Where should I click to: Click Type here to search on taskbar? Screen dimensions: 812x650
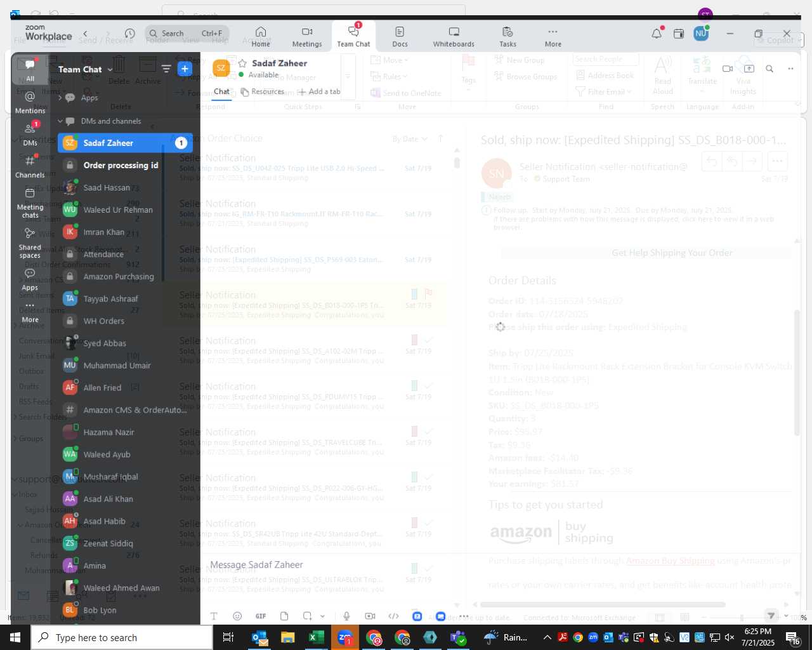pyautogui.click(x=122, y=637)
